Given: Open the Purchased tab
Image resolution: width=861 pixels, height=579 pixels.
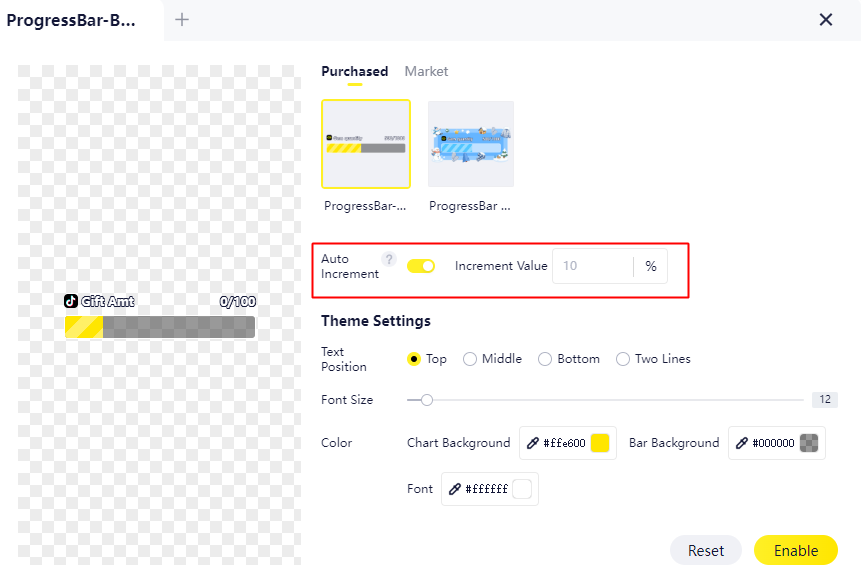Looking at the screenshot, I should point(354,72).
